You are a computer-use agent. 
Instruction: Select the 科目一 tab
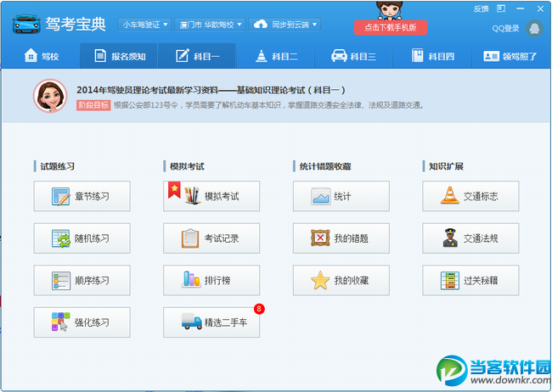coord(197,56)
